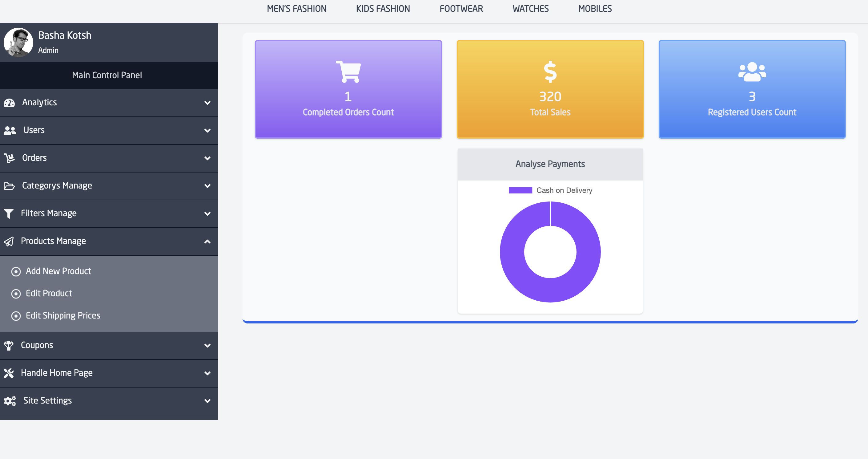This screenshot has height=459, width=868.
Task: Click the Orders cart icon in sidebar
Action: [x=9, y=158]
